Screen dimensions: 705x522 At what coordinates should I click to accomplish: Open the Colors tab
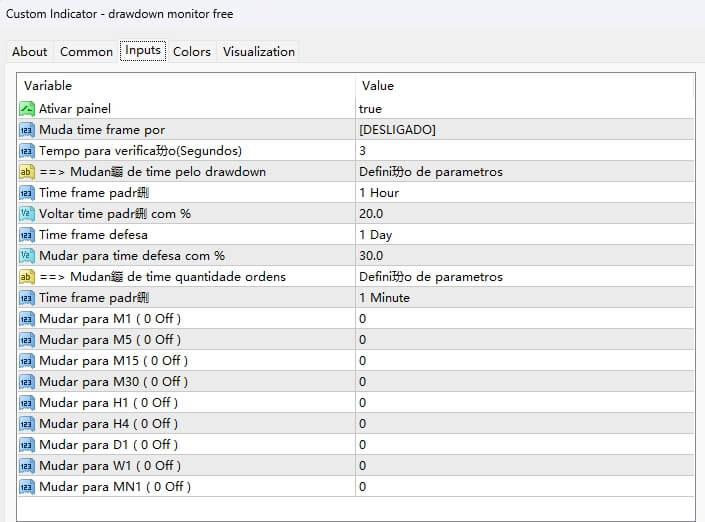pyautogui.click(x=192, y=52)
